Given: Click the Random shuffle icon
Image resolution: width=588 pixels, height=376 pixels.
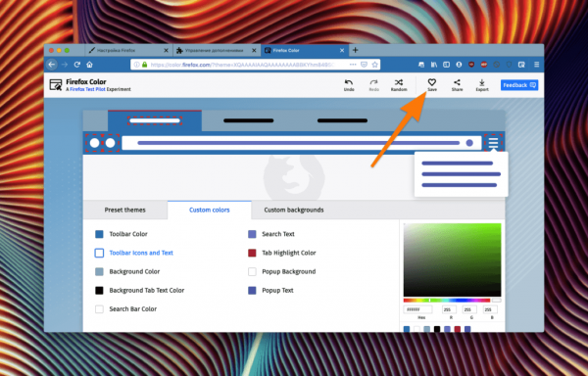Looking at the screenshot, I should (x=399, y=82).
